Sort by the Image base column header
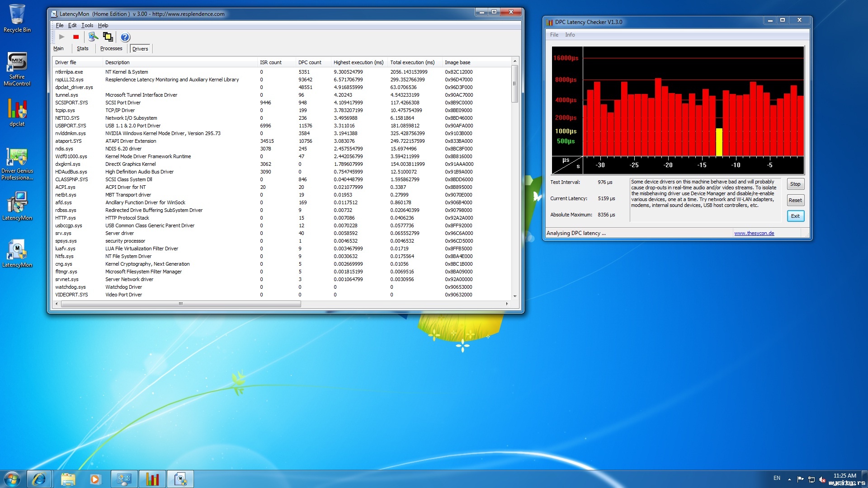 point(476,62)
